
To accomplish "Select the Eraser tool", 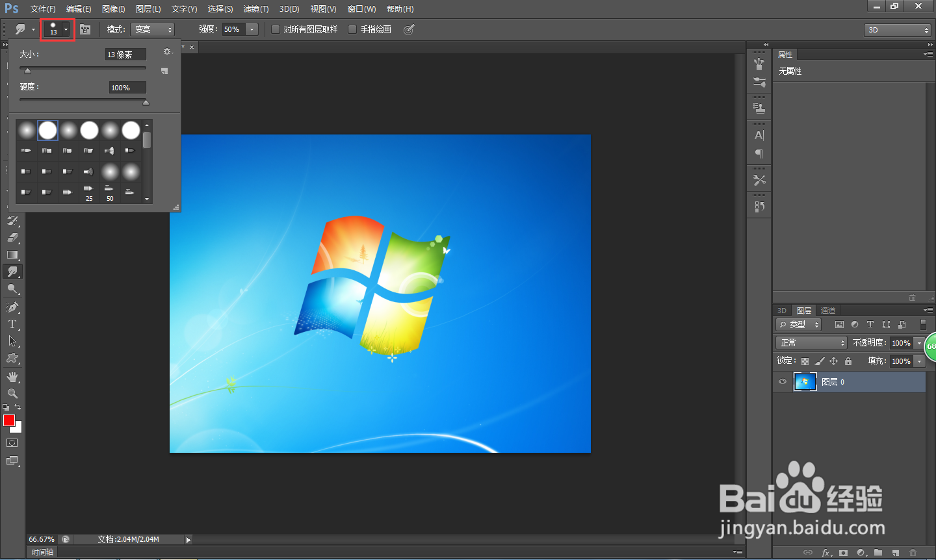I will 12,238.
